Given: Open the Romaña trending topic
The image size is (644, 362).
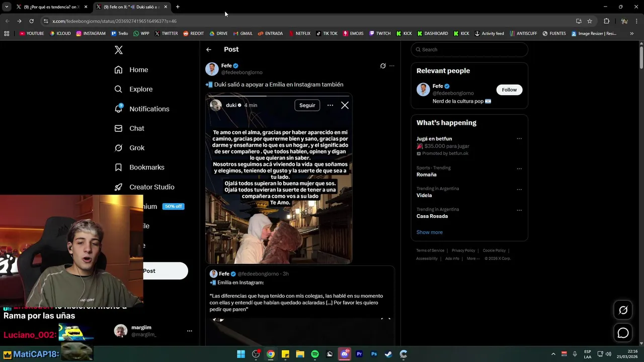Looking at the screenshot, I should pos(427,174).
